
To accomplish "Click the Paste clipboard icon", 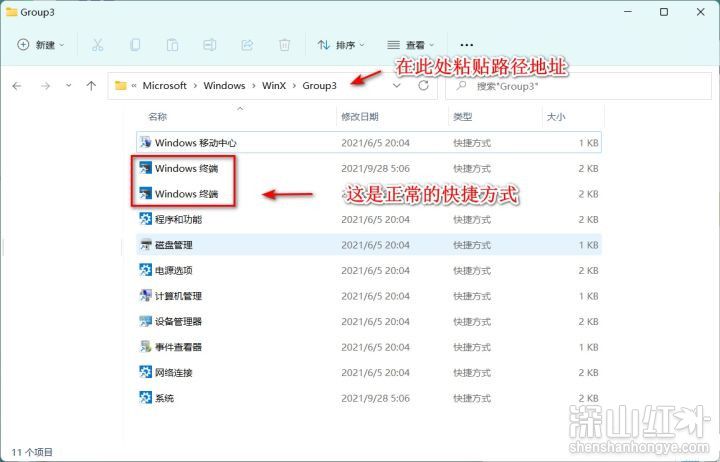I will 173,45.
